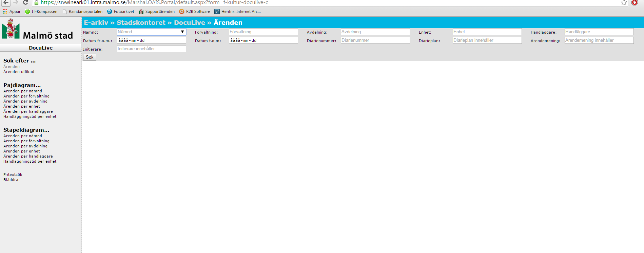Focus the Förvaltning input field

tap(264, 32)
